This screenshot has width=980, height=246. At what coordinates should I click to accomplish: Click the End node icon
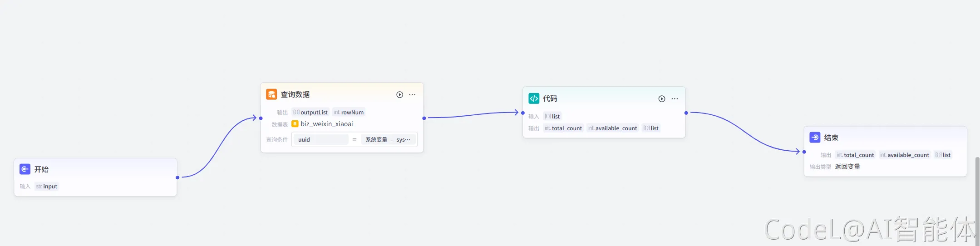(815, 138)
